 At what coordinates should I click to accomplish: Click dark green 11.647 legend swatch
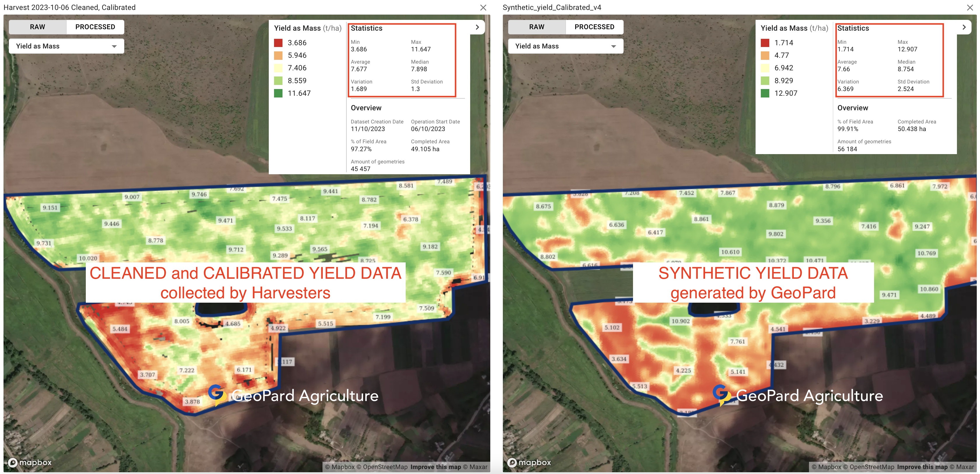click(278, 93)
